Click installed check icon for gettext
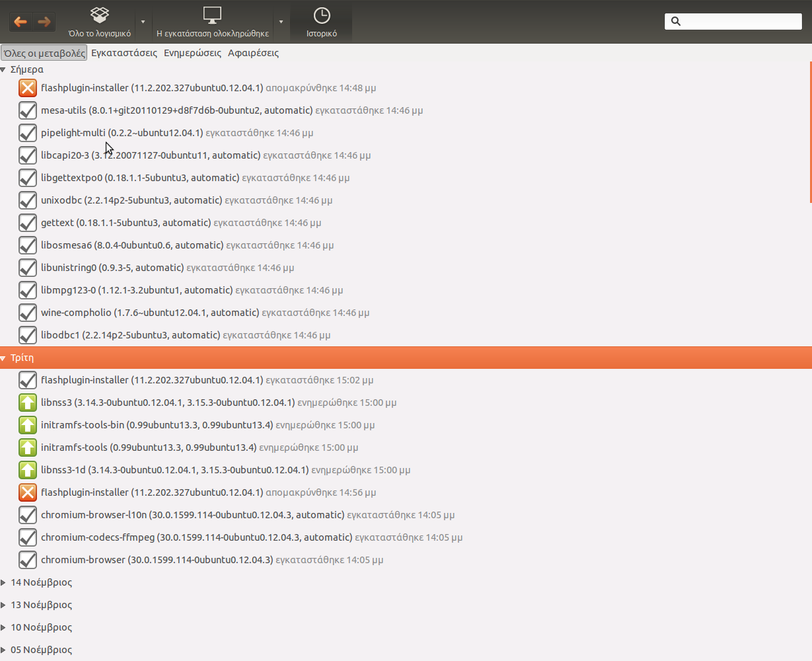Screen dimensions: 812x661 (27, 223)
